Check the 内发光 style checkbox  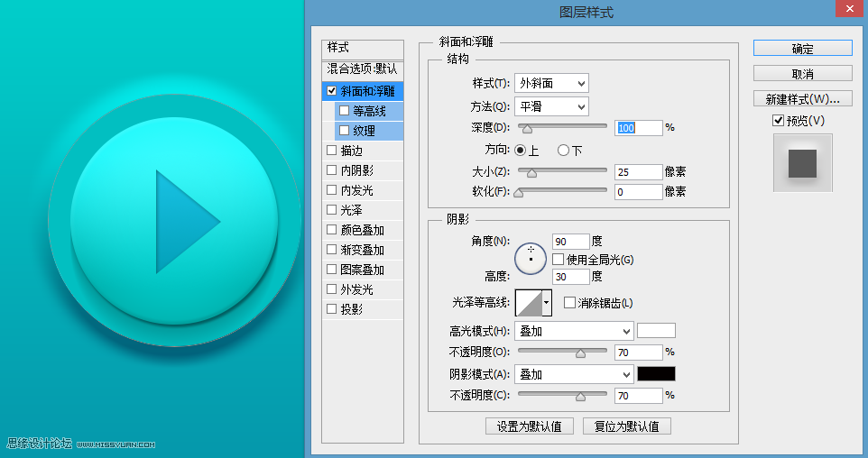[331, 190]
